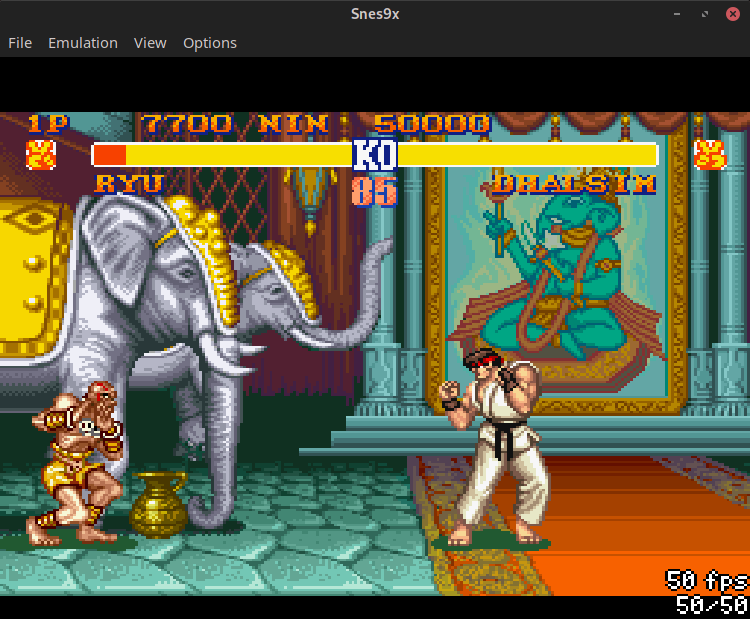Click the KO emblem between health bars
The height and width of the screenshot is (619, 750).
pyautogui.click(x=375, y=155)
